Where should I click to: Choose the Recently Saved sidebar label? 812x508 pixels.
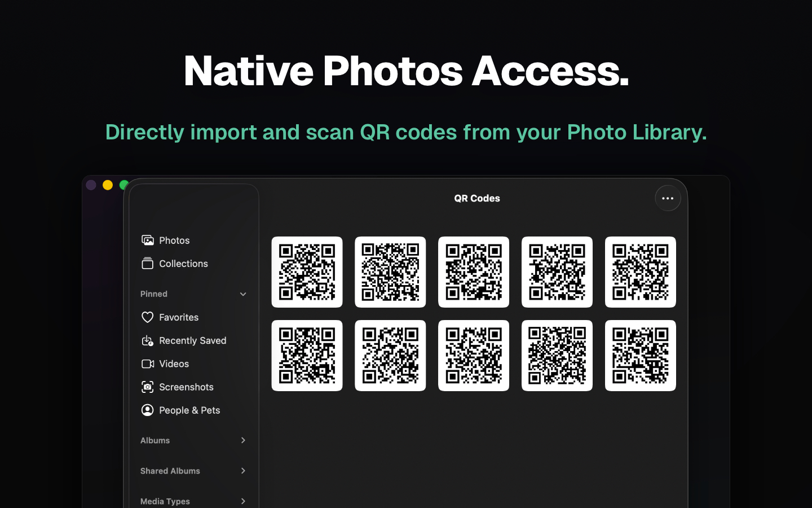coord(192,340)
